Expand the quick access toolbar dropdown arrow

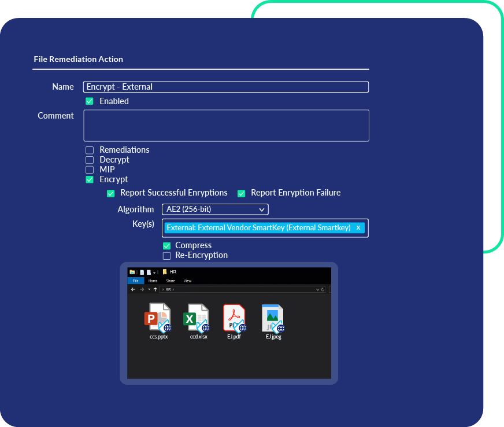point(155,271)
